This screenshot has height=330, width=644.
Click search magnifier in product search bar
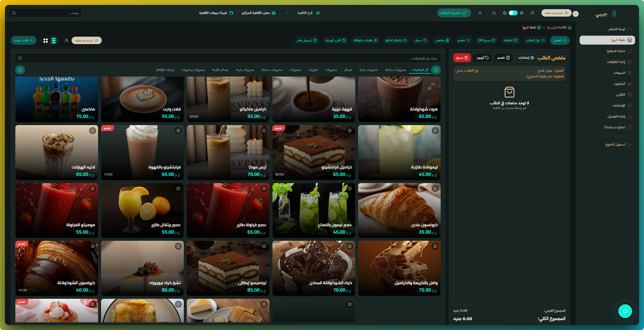tap(20, 58)
